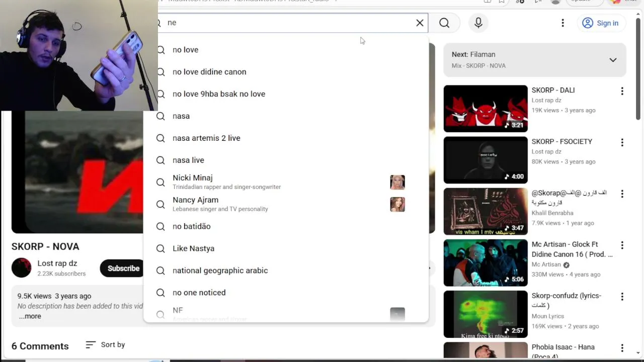Screen dimensions: 644x362
Task: Open the Khalil Benrabha video thumbnail
Action: [x=486, y=211]
